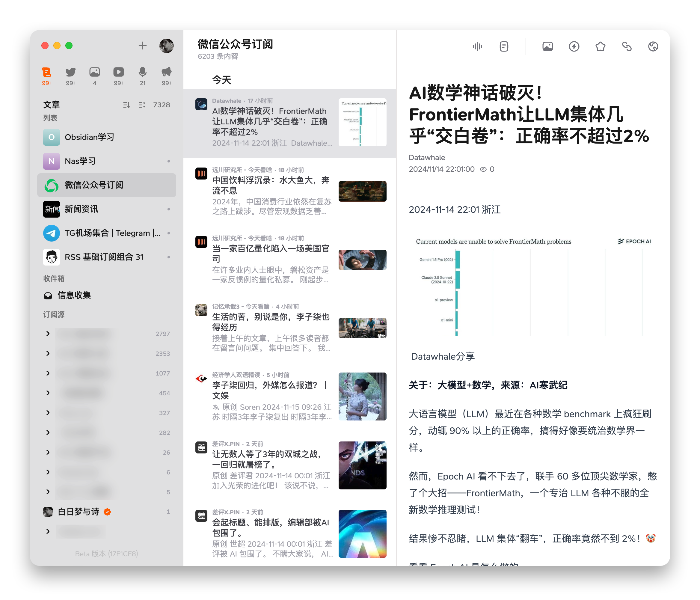Expand the feed folder with 2797 items

tap(48, 334)
